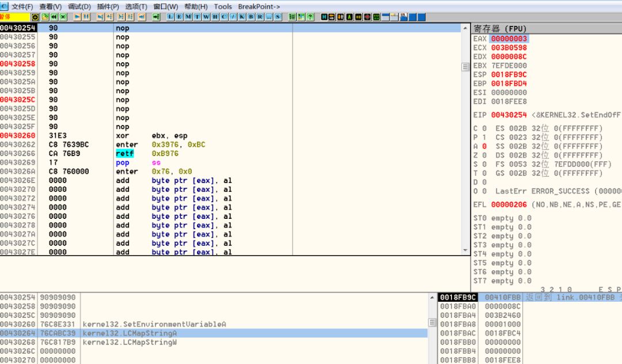This screenshot has width=622, height=364.
Task: Select the retf instruction at 00430266
Action: pyautogui.click(x=124, y=153)
